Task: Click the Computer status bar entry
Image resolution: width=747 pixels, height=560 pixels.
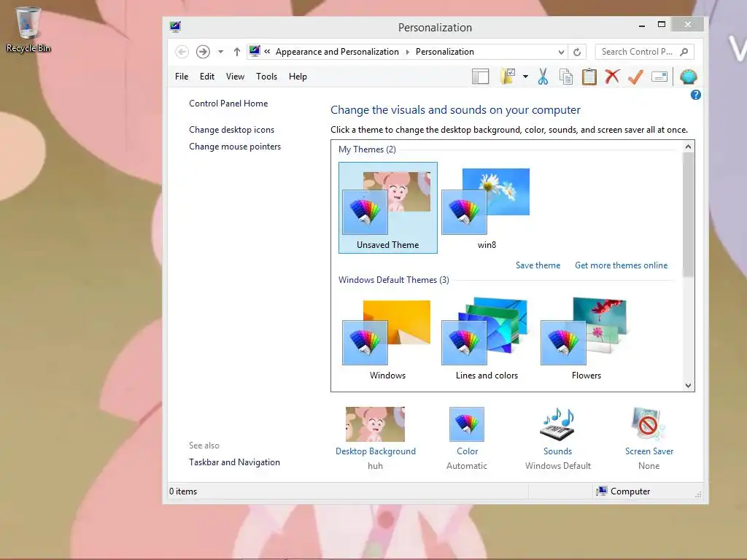Action: tap(623, 491)
